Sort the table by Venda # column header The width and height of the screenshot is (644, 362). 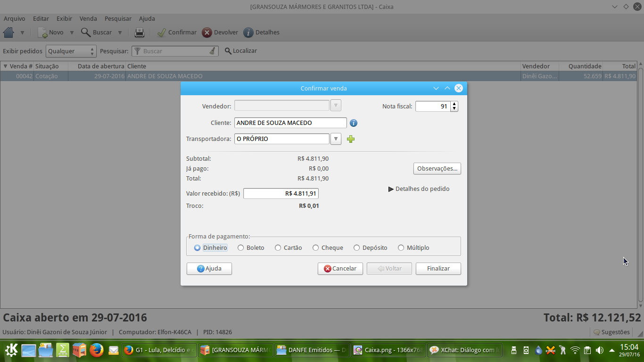click(x=17, y=66)
